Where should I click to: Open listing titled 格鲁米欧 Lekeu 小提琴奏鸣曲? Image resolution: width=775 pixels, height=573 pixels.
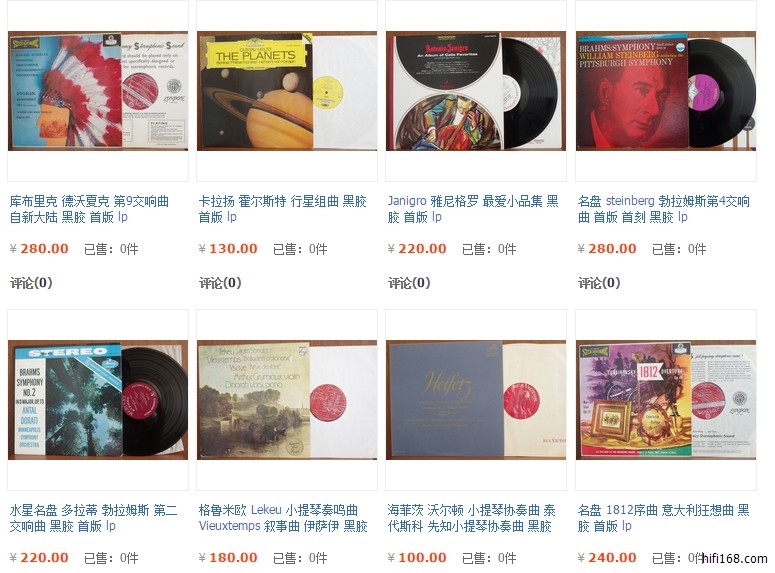283,518
